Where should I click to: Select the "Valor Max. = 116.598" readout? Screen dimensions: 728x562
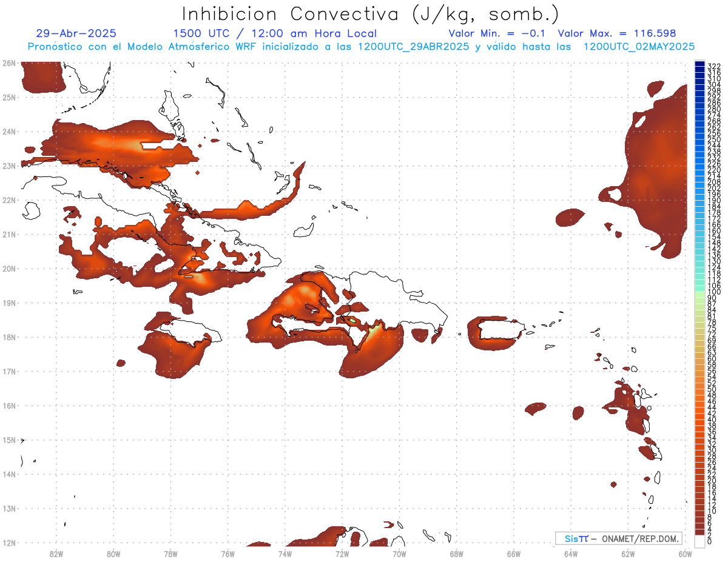click(x=616, y=33)
